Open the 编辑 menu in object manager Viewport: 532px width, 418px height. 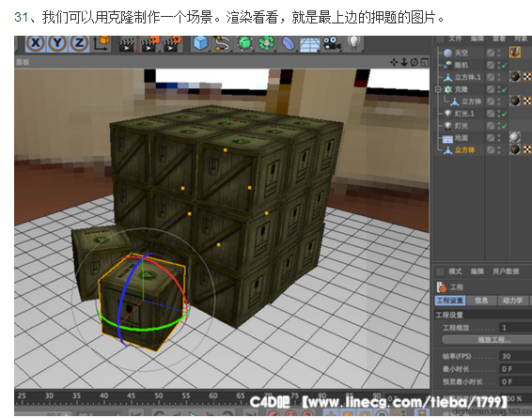(x=477, y=39)
